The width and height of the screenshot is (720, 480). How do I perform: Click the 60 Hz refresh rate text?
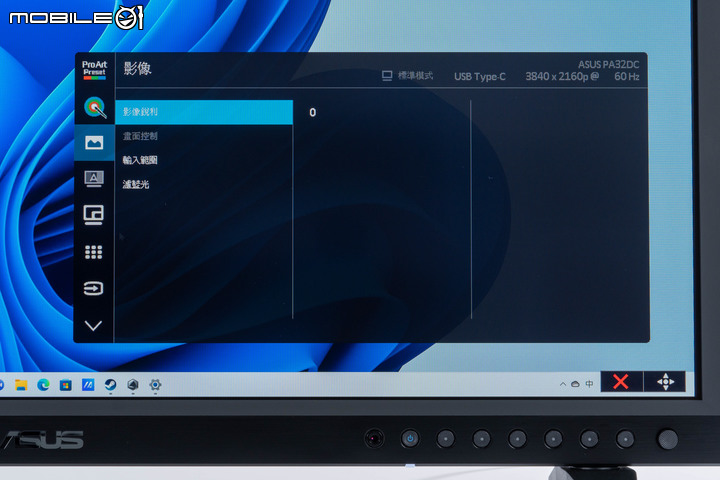(627, 76)
